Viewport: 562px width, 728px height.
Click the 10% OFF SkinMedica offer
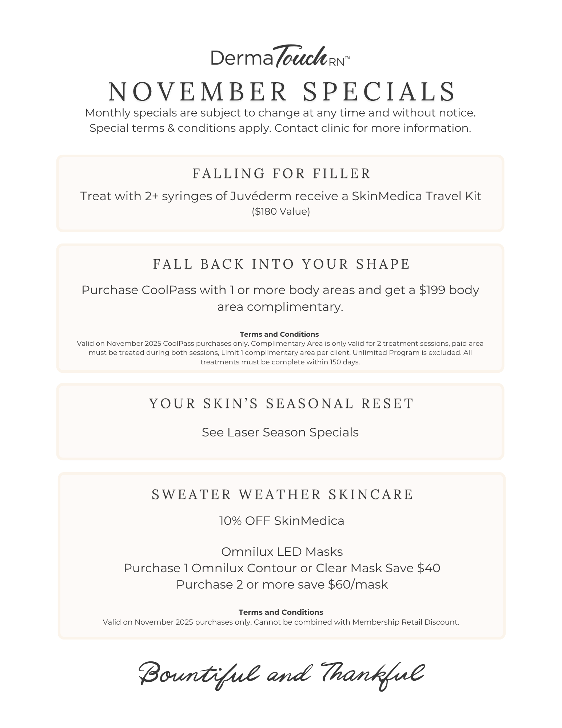[x=282, y=521]
